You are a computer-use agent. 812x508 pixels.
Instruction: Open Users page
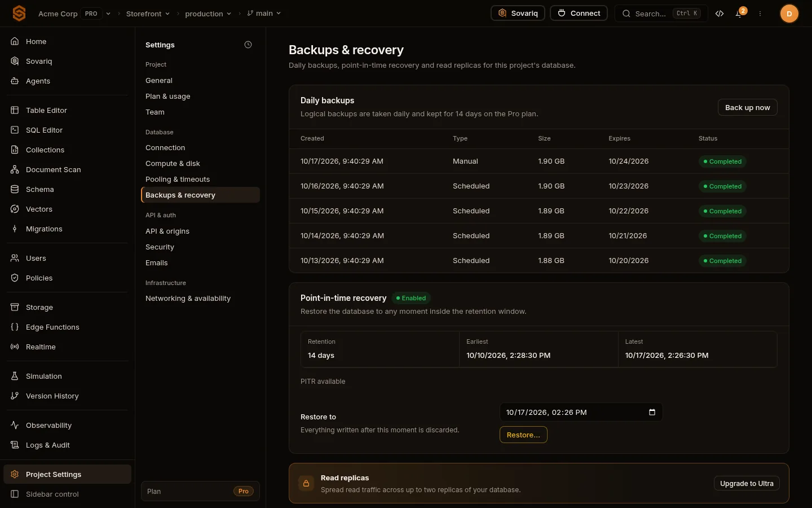click(x=68, y=258)
